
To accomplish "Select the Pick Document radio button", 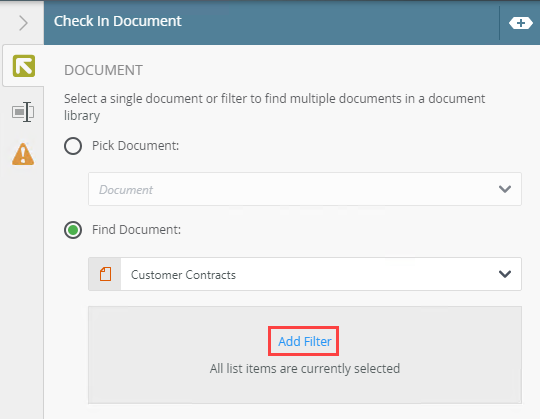I will coord(73,146).
